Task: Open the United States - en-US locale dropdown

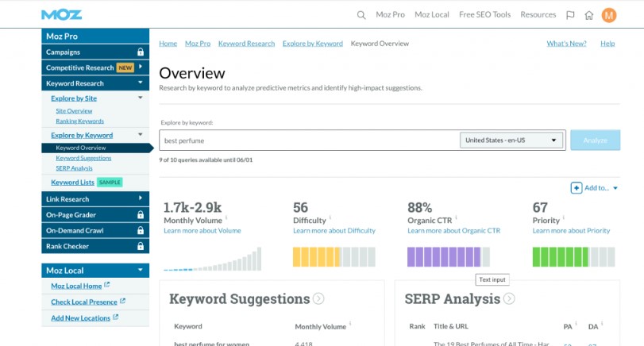Action: (511, 140)
